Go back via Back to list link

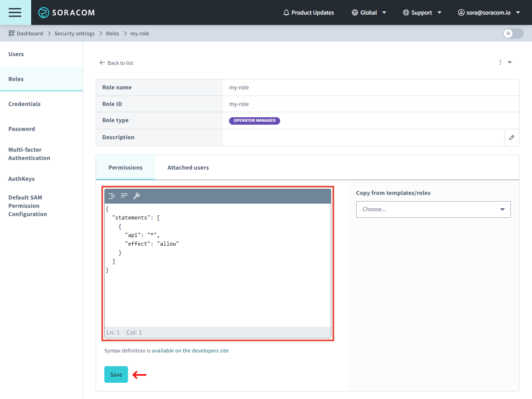(x=116, y=63)
